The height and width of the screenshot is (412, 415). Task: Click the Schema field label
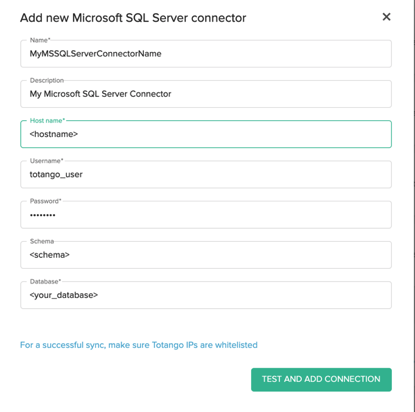(42, 241)
